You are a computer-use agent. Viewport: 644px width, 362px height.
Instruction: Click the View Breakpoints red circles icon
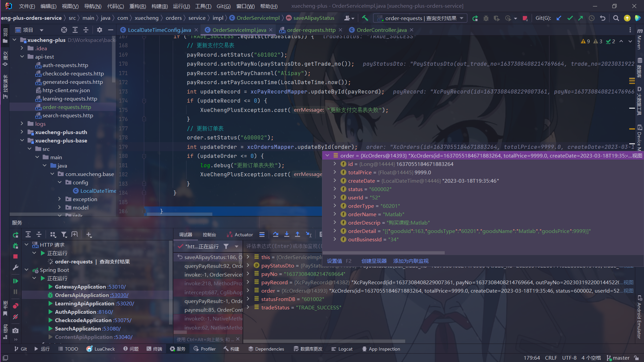(x=15, y=306)
